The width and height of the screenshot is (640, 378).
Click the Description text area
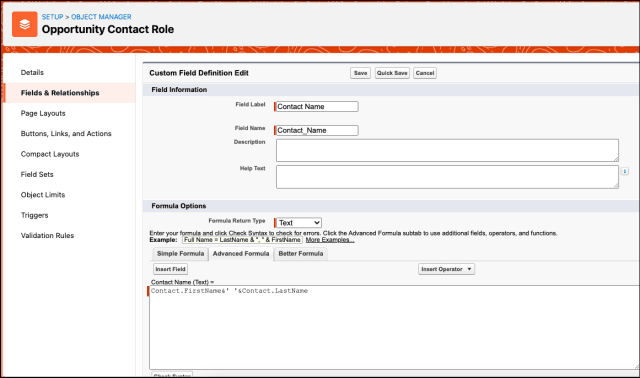coord(447,150)
